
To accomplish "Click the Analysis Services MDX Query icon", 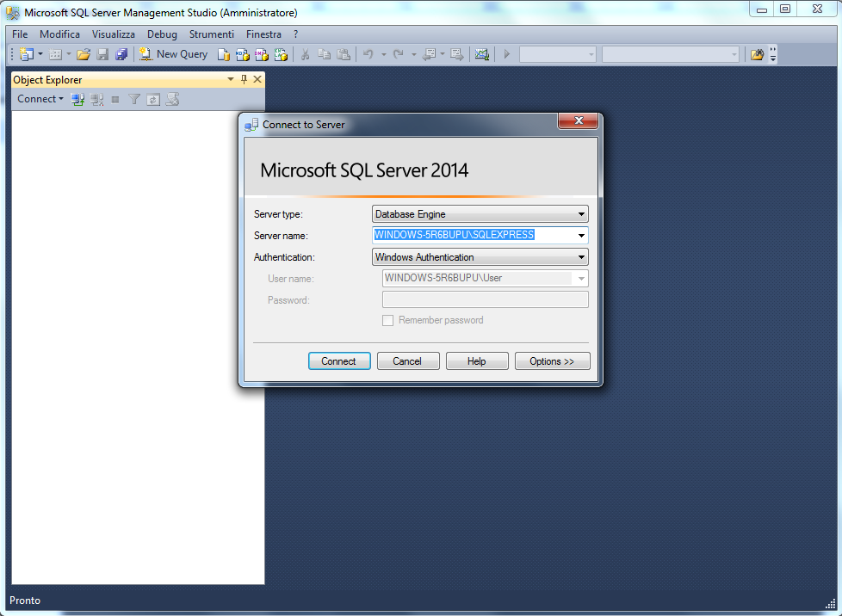I will (243, 54).
